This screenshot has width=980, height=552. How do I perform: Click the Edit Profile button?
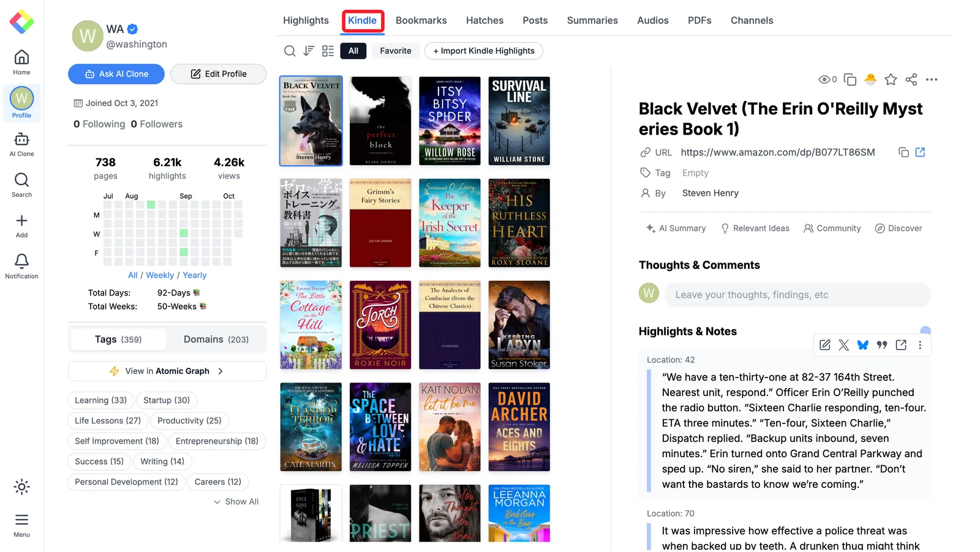point(218,74)
